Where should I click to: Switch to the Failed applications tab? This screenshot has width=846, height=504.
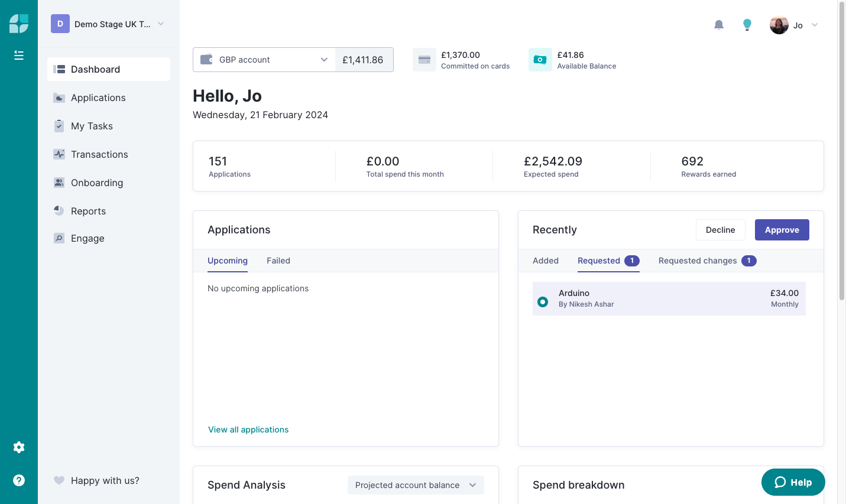point(278,261)
